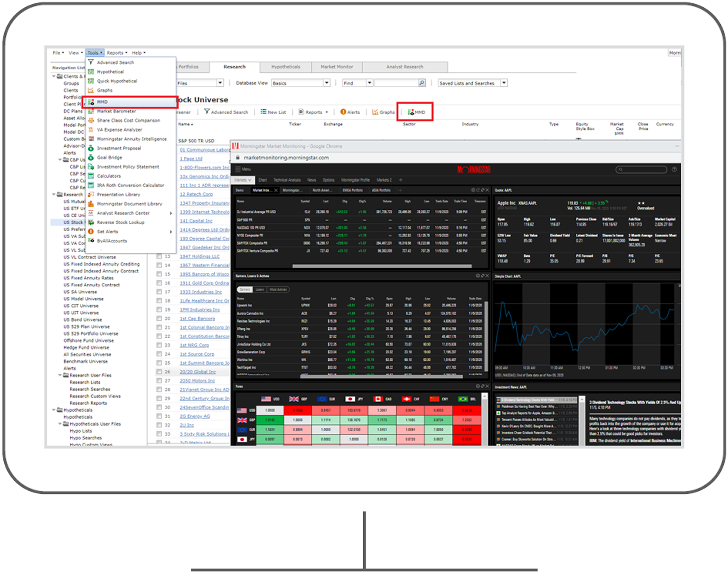Open Investment Policy Statement

pos(128,167)
